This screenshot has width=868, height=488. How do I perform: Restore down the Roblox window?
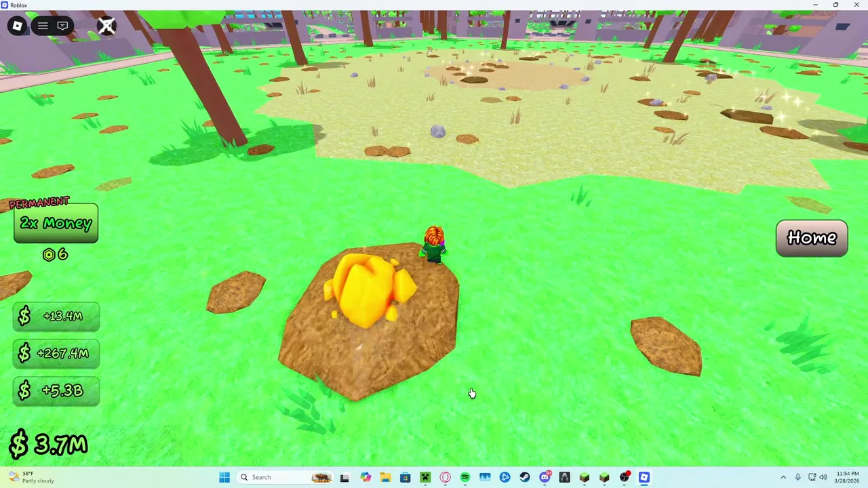[836, 5]
